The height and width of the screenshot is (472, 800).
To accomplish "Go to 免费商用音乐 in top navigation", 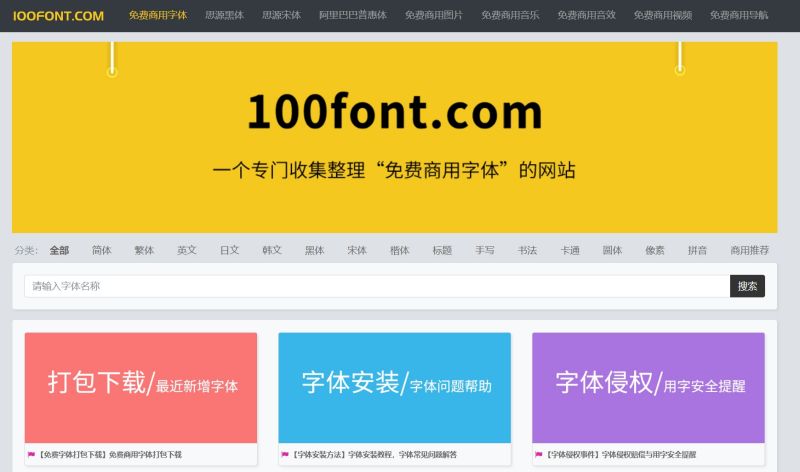I will point(510,15).
